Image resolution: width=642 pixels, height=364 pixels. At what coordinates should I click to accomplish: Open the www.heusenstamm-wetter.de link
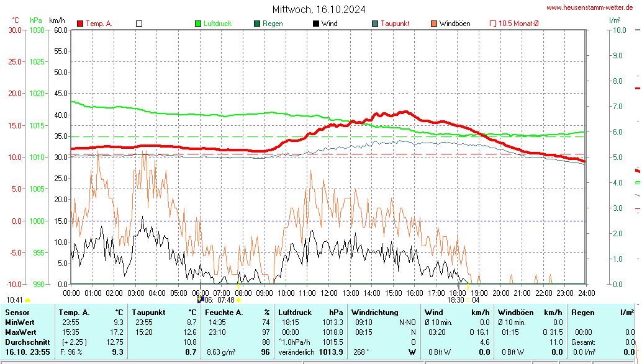590,8
